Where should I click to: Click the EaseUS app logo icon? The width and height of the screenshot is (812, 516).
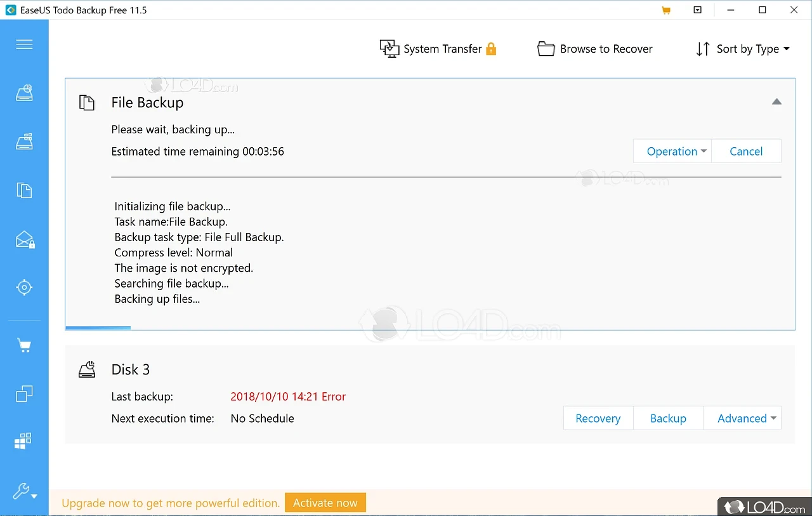coord(11,10)
